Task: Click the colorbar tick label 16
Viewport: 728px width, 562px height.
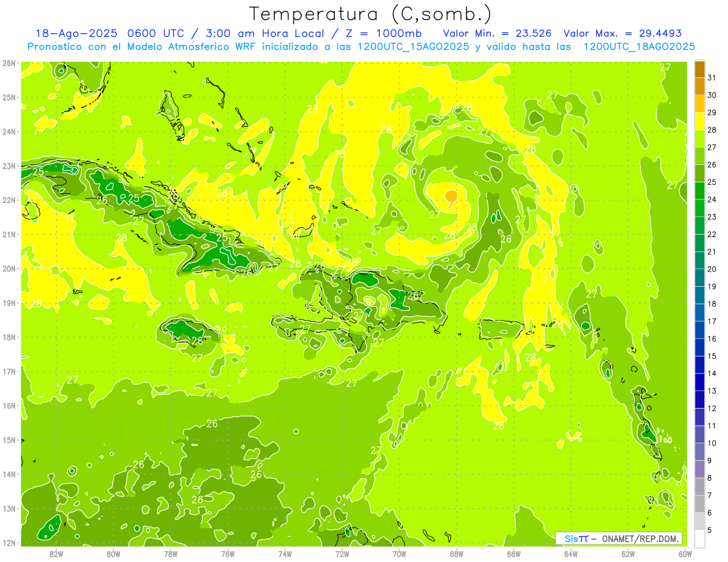Action: point(712,339)
